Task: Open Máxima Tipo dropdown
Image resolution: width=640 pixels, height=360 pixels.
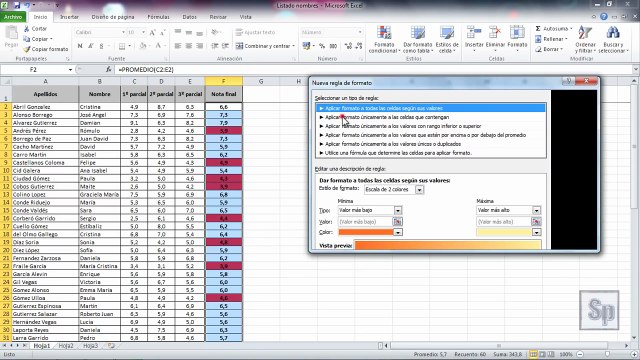Action: (x=536, y=210)
